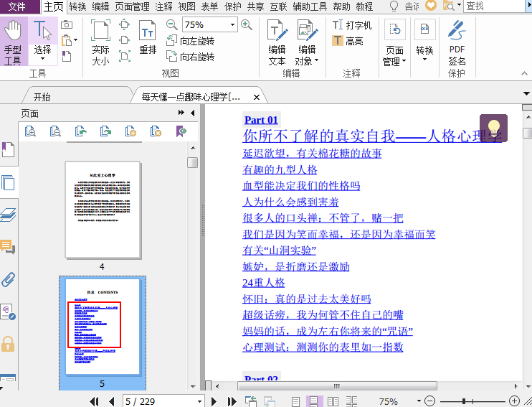Click the status bar zoom slider handle
Viewport: 532px width, 407px height.
[x=463, y=401]
